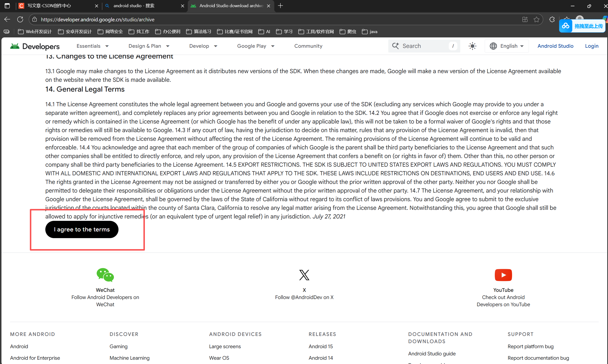Open the English language selector
Viewport: 608px width, 364px height.
(x=507, y=46)
